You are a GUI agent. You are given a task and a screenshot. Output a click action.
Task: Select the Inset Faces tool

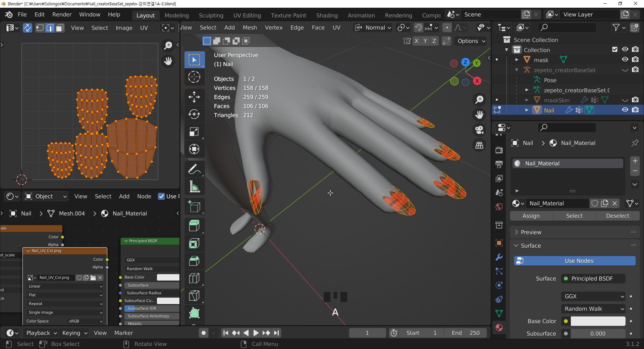pos(194,243)
